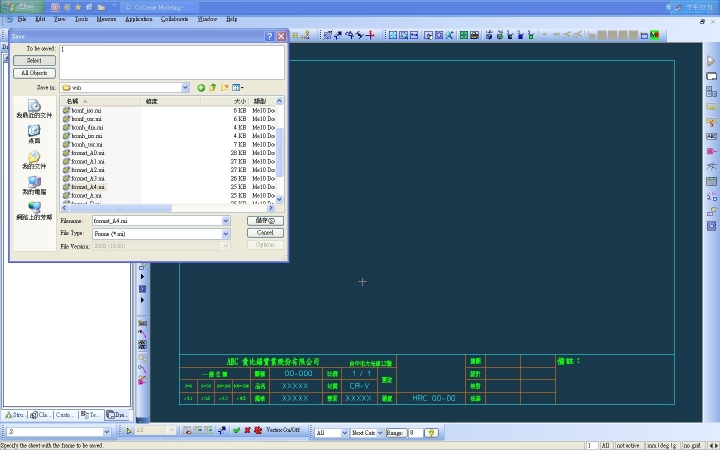Click file list scroll up arrow
The image size is (720, 450).
279,101
